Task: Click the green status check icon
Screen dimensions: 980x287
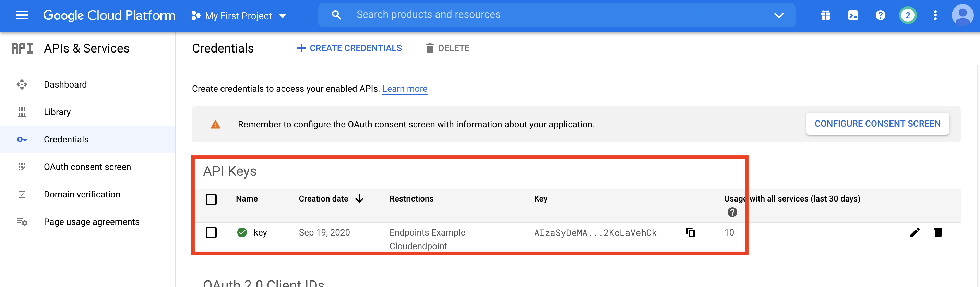Action: (x=242, y=232)
